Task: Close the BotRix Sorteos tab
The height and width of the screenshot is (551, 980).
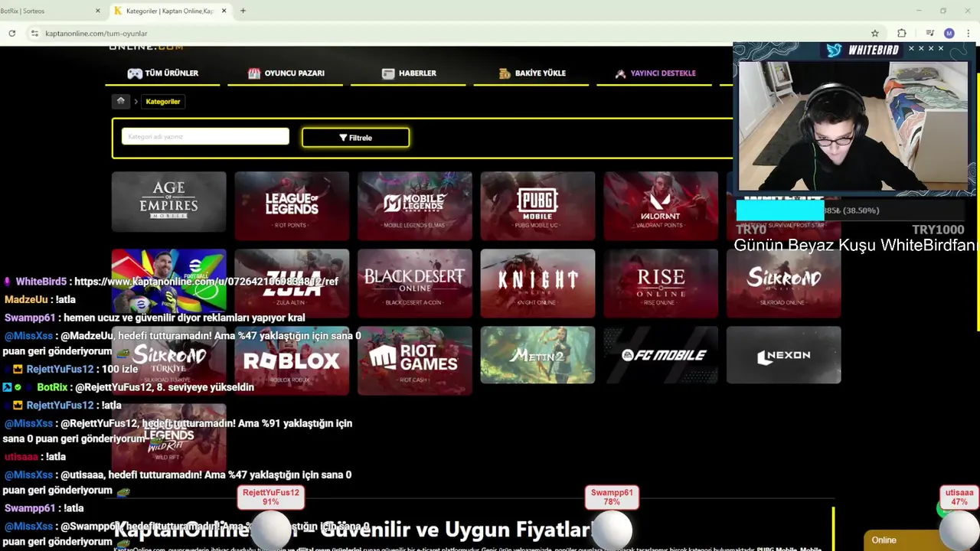Action: (97, 11)
